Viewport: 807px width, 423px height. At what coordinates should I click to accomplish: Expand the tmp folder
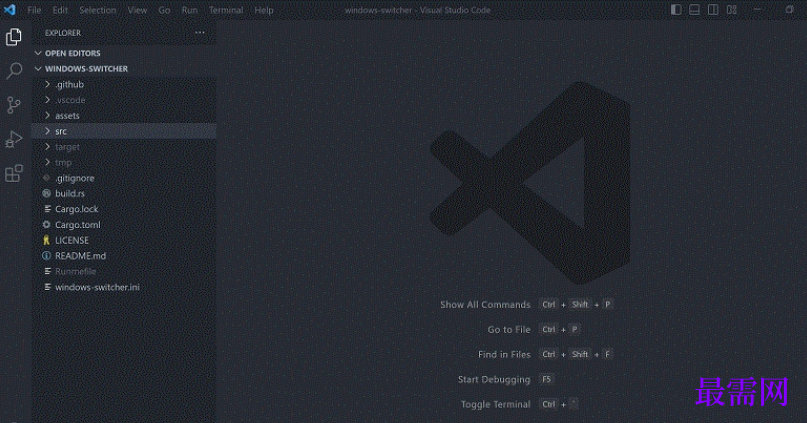pyautogui.click(x=47, y=162)
